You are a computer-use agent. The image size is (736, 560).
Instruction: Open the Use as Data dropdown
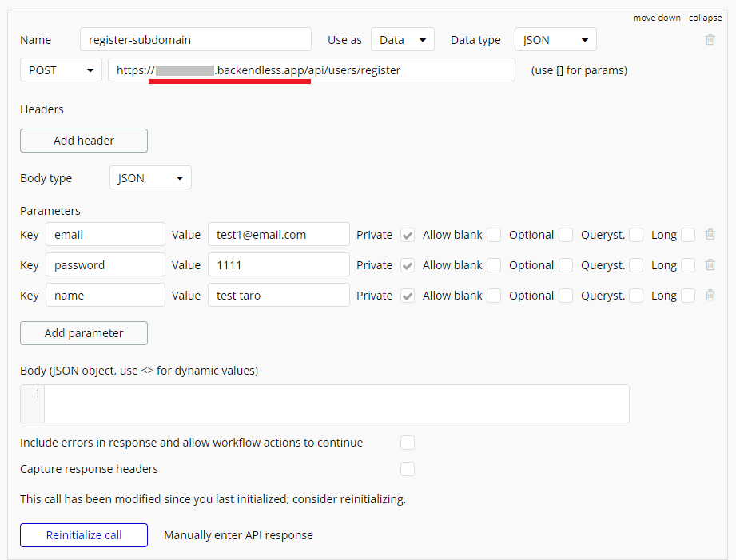403,40
